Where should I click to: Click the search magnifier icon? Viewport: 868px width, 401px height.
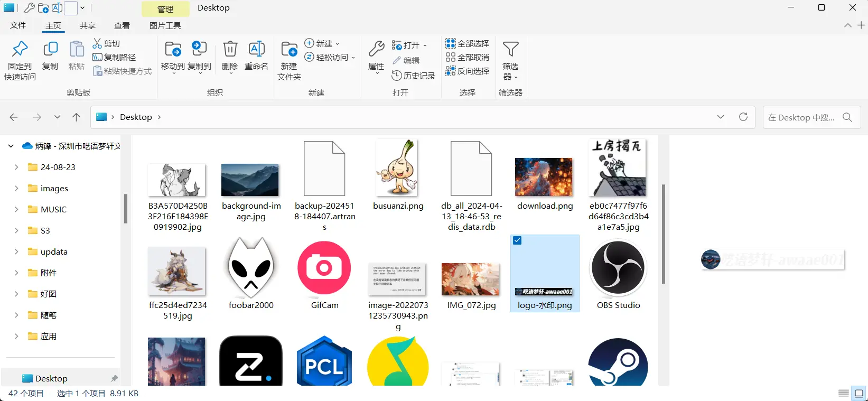click(847, 117)
